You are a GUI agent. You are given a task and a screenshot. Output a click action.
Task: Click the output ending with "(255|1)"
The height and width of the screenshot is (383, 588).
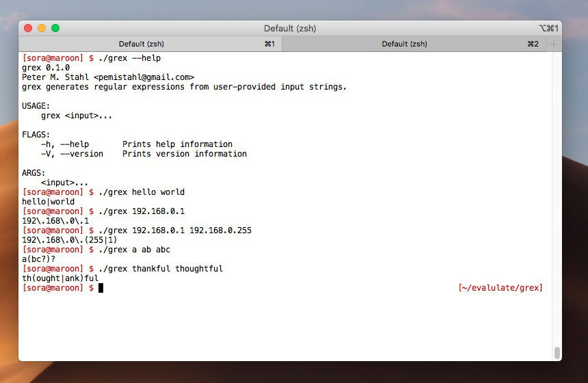[x=69, y=240]
